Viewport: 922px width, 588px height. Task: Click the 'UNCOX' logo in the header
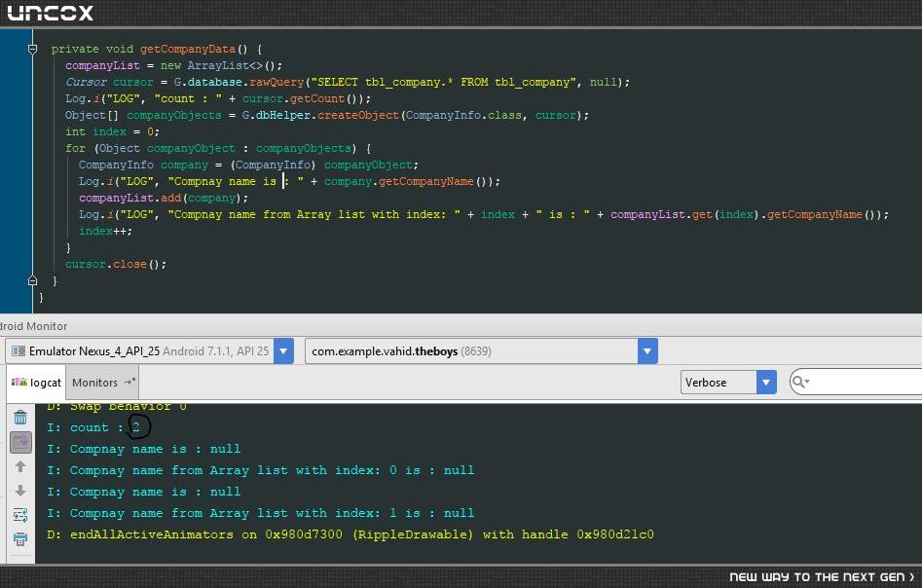coord(50,13)
